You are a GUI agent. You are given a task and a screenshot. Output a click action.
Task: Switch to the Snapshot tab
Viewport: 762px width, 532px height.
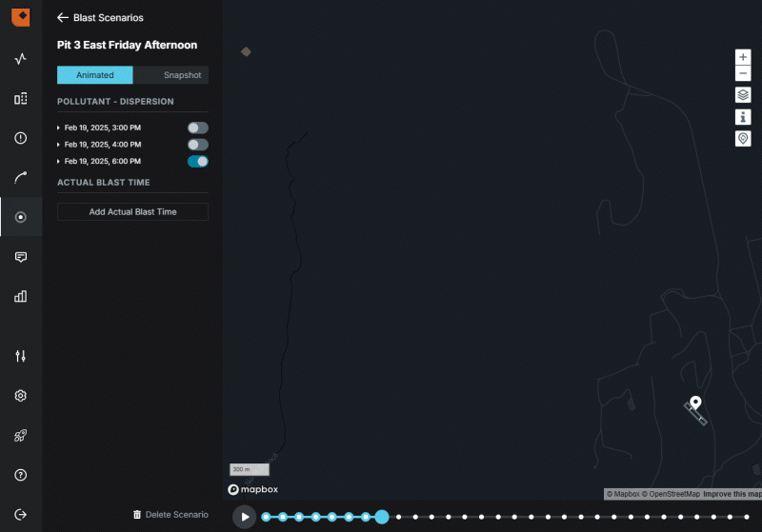tap(170, 75)
